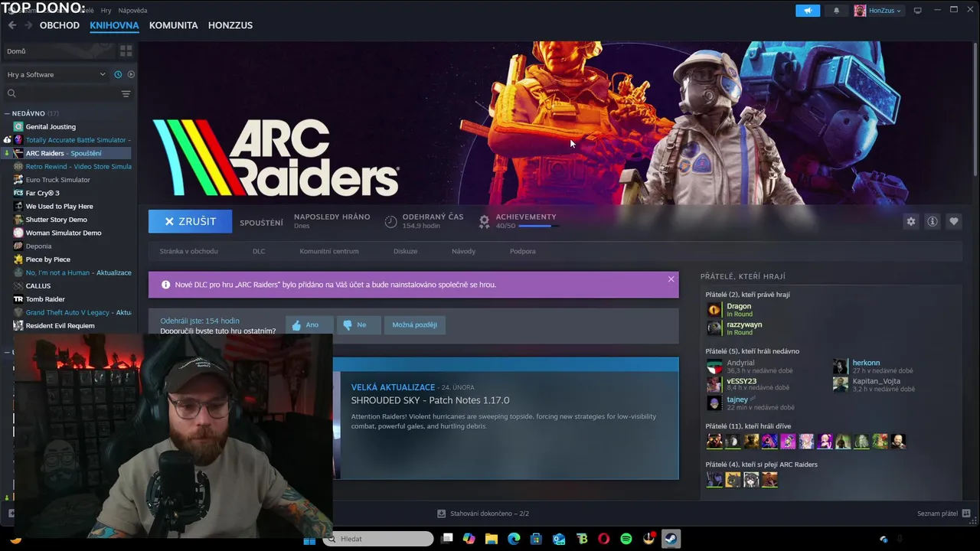
Task: Recommend the game with Ano thumbs up
Action: click(309, 324)
